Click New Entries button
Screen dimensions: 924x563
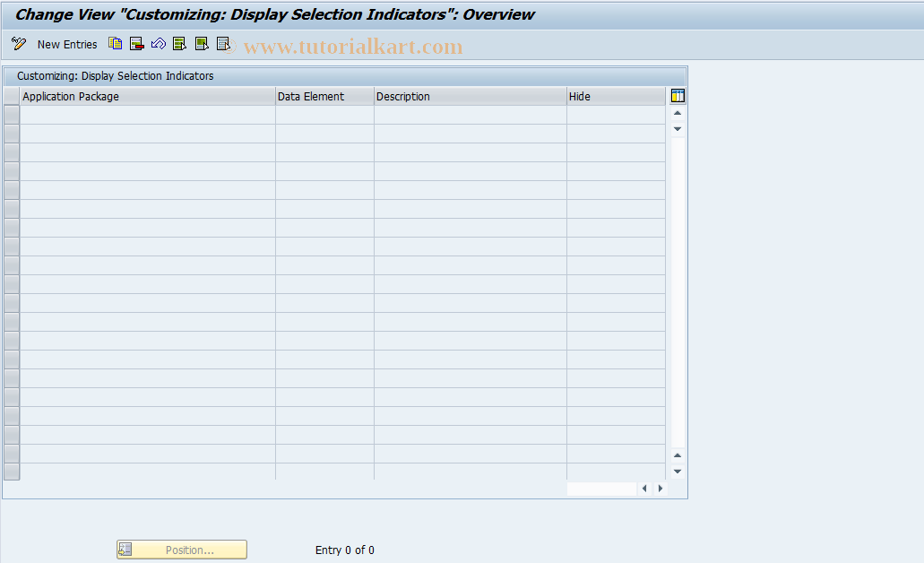pyautogui.click(x=67, y=44)
